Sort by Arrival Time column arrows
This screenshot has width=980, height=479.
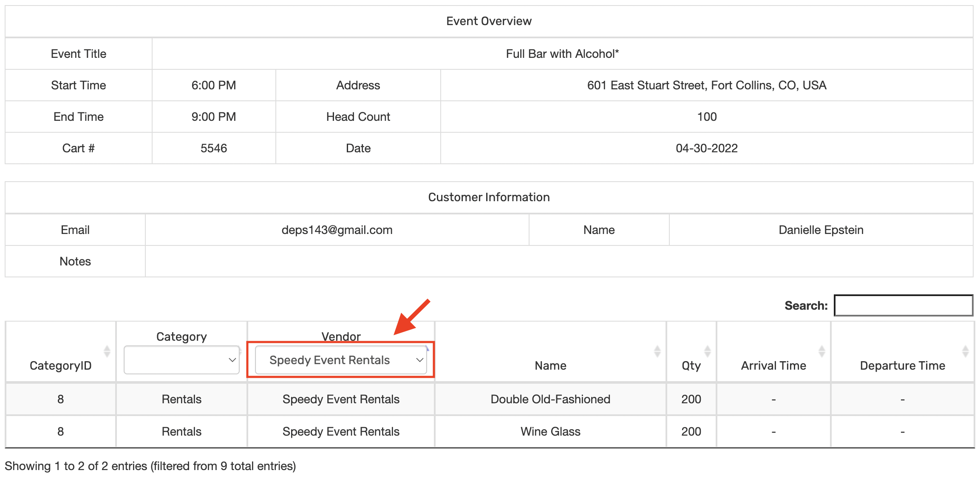(x=821, y=351)
